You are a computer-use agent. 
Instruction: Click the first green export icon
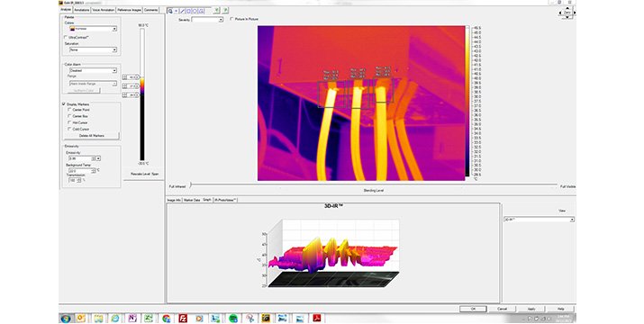tap(217, 10)
